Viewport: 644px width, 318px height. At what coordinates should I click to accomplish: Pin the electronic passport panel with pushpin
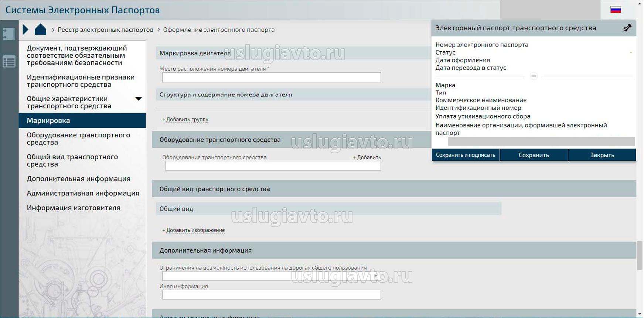(627, 28)
